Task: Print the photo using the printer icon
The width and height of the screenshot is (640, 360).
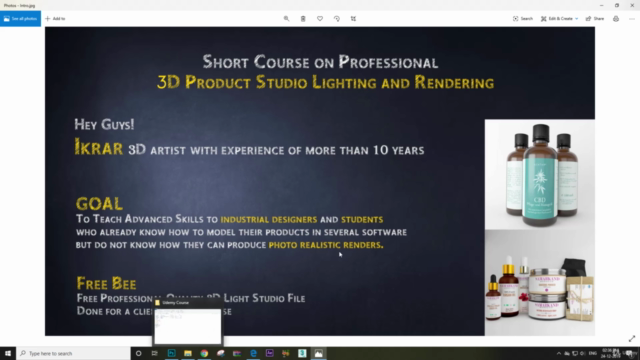Action: [x=616, y=19]
